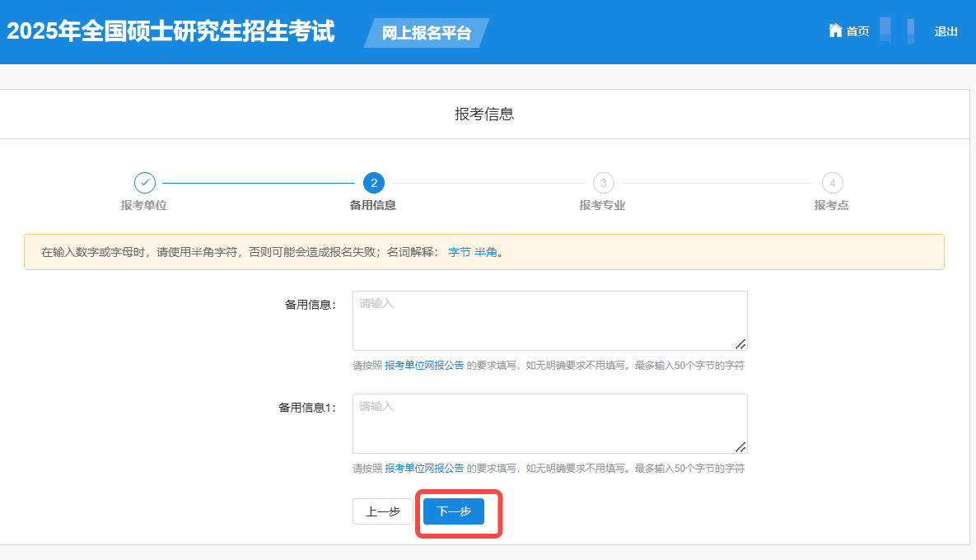
Task: Open 报考单位网报公告 link under 备用信息1 field
Action: [424, 468]
